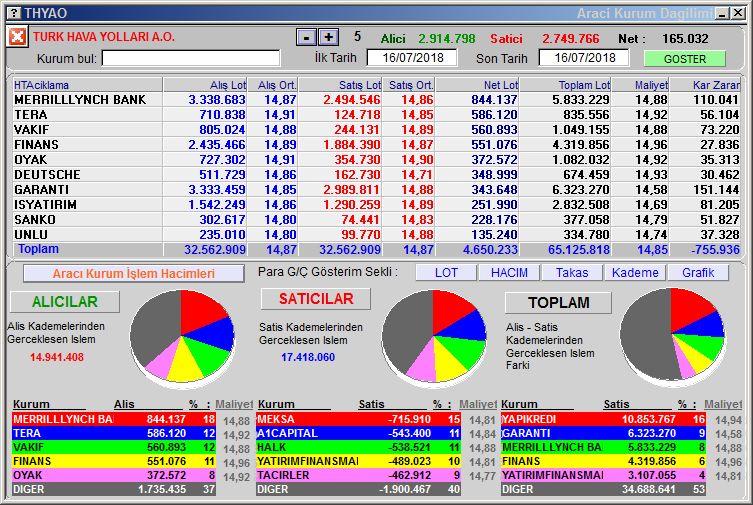Click blue A1CAPITAL row in sellers list

click(358, 433)
